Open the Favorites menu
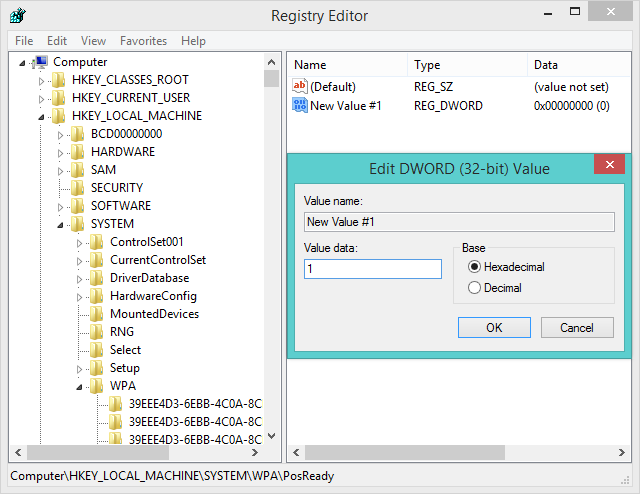The image size is (640, 494). tap(143, 41)
